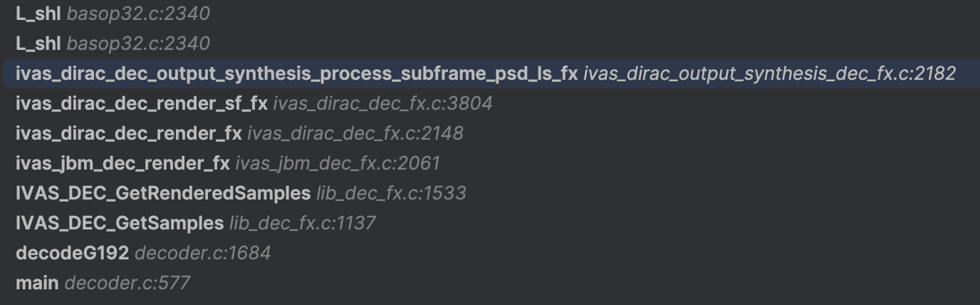Select the highlighted ivas_dirac_dec_output_synthesis_process_subframe_psd_ls_fx frame
980x305 pixels.
coord(296,73)
